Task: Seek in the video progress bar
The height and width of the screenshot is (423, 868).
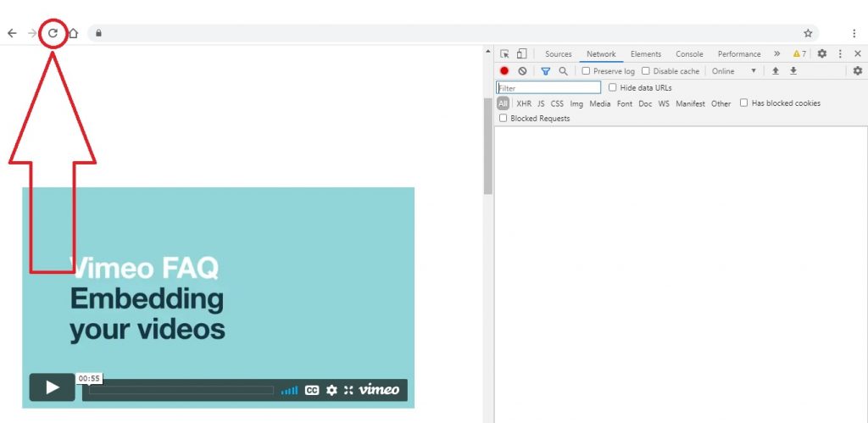Action: 181,390
